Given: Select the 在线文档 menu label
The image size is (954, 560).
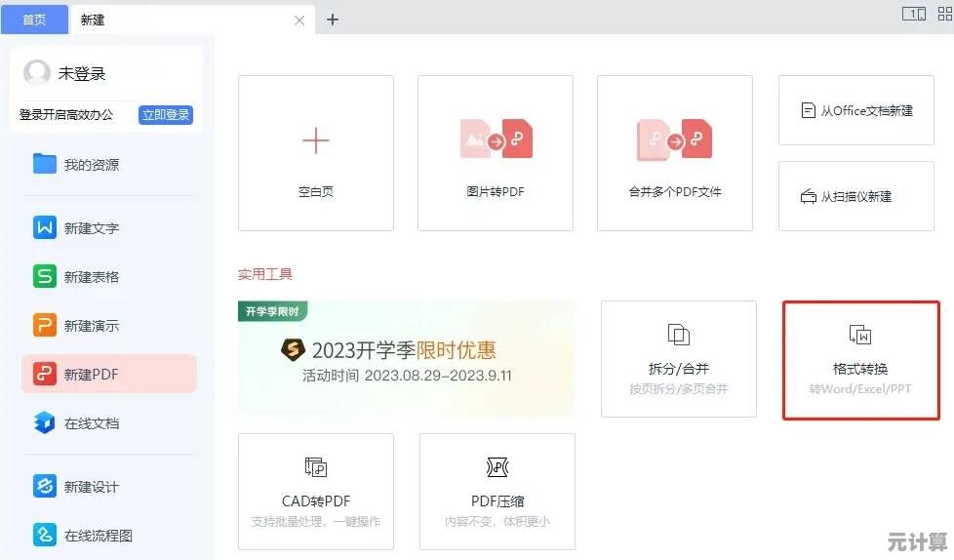Looking at the screenshot, I should click(x=92, y=423).
